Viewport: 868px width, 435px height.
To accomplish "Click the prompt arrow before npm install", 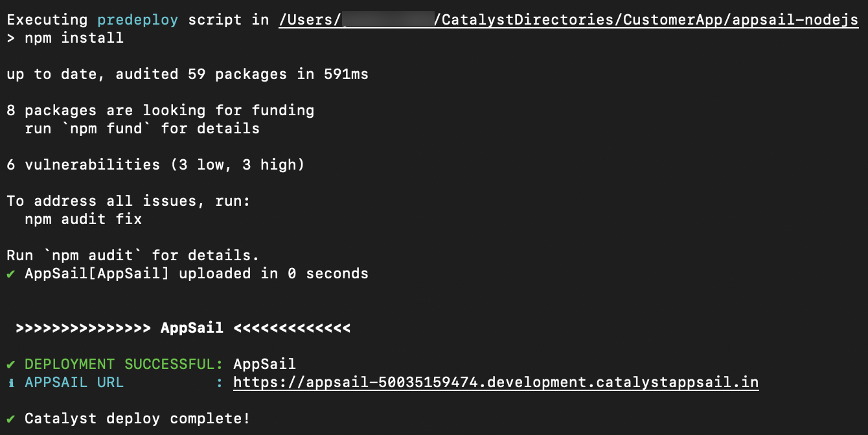I will coord(11,38).
